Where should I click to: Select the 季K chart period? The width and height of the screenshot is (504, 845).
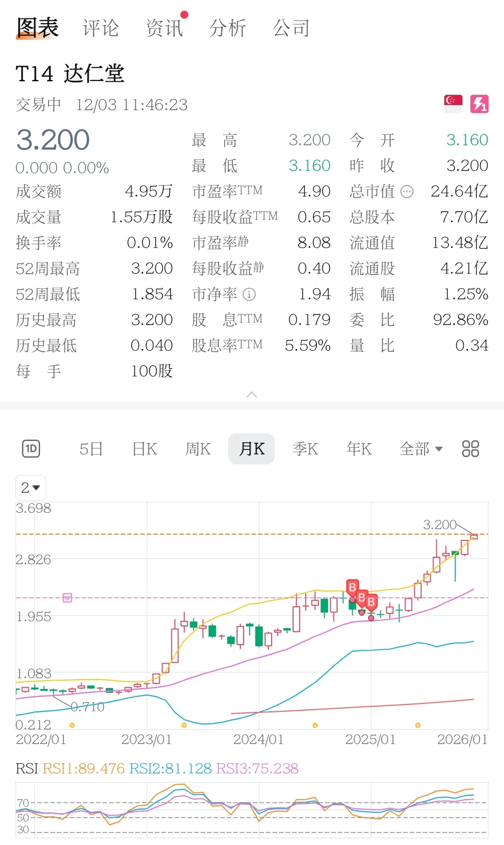[x=305, y=449]
